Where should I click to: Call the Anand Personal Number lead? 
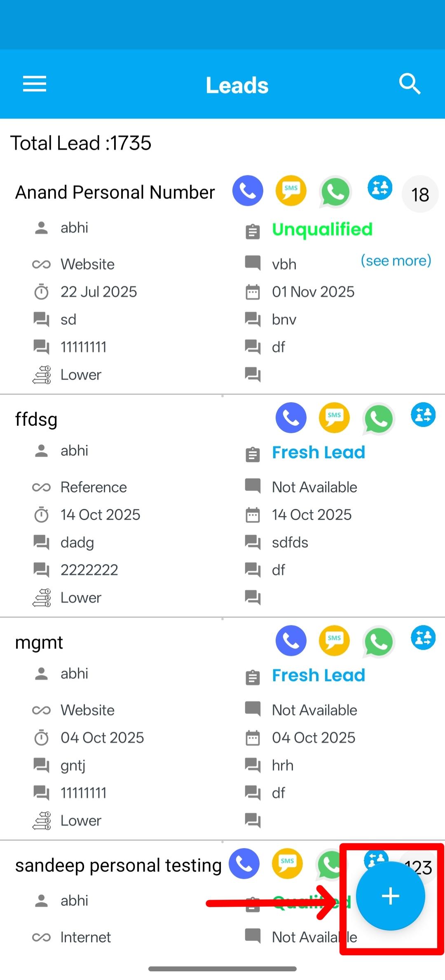248,191
